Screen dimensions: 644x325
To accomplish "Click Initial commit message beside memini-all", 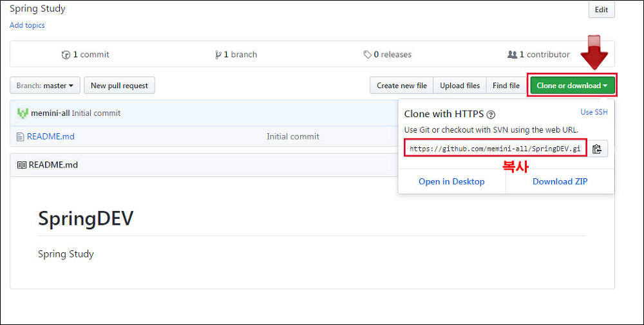I will [96, 113].
